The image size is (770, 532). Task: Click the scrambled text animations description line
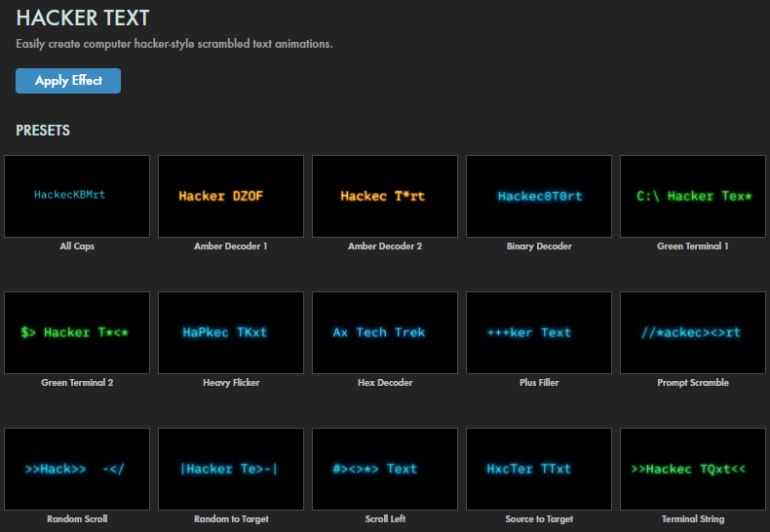pyautogui.click(x=174, y=44)
